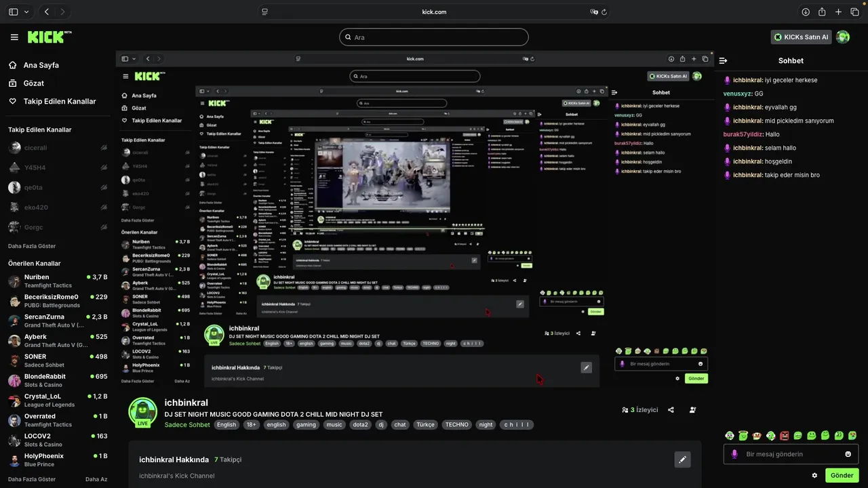Viewport: 868px width, 488px height.
Task: Go back with Safari's back arrow
Action: pos(47,12)
